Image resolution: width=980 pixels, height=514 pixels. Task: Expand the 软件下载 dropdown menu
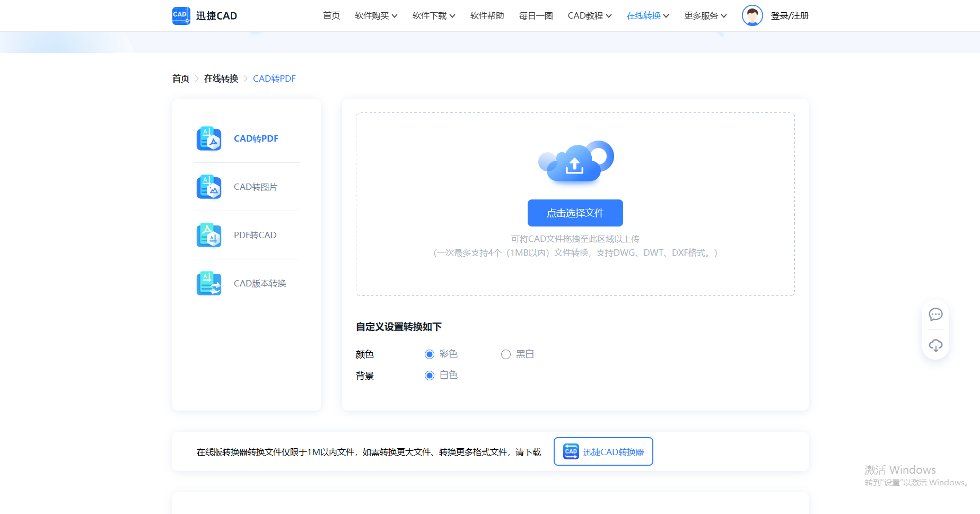pyautogui.click(x=434, y=16)
